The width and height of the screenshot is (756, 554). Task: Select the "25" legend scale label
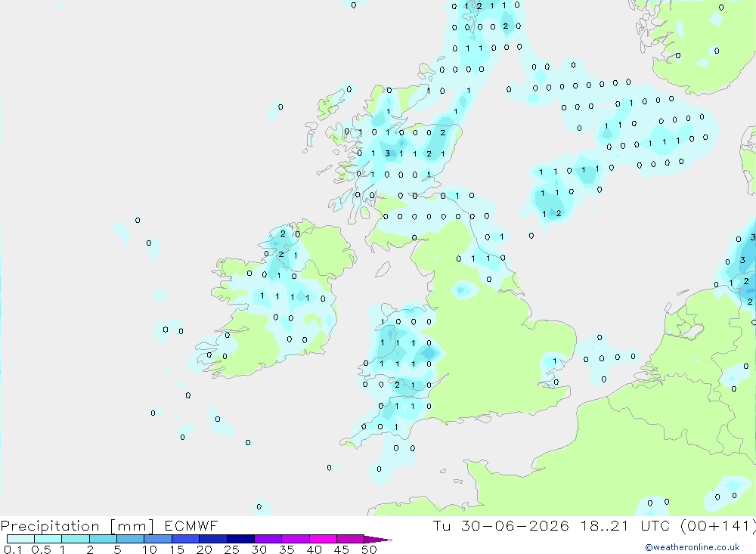click(x=232, y=549)
